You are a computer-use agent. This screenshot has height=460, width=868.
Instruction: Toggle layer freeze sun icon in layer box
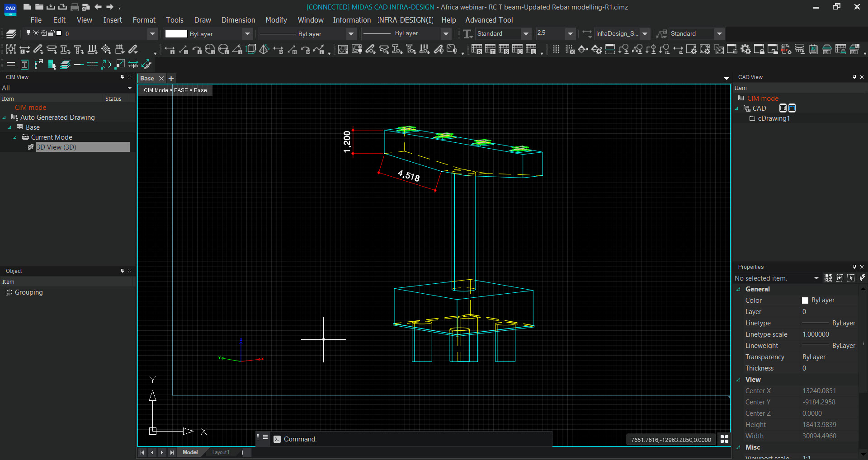pyautogui.click(x=36, y=33)
